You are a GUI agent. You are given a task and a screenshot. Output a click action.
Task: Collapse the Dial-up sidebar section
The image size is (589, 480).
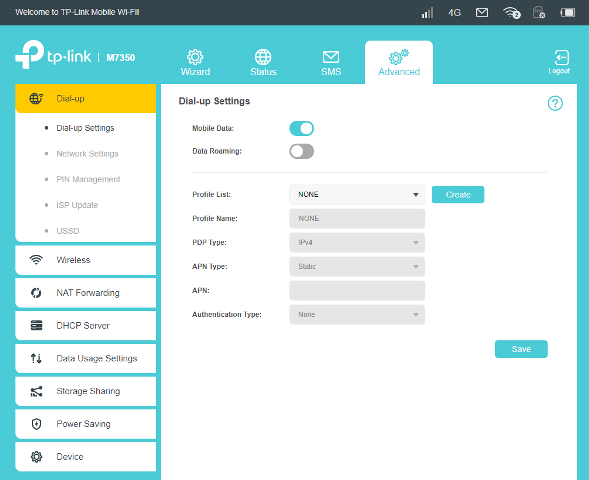point(85,98)
